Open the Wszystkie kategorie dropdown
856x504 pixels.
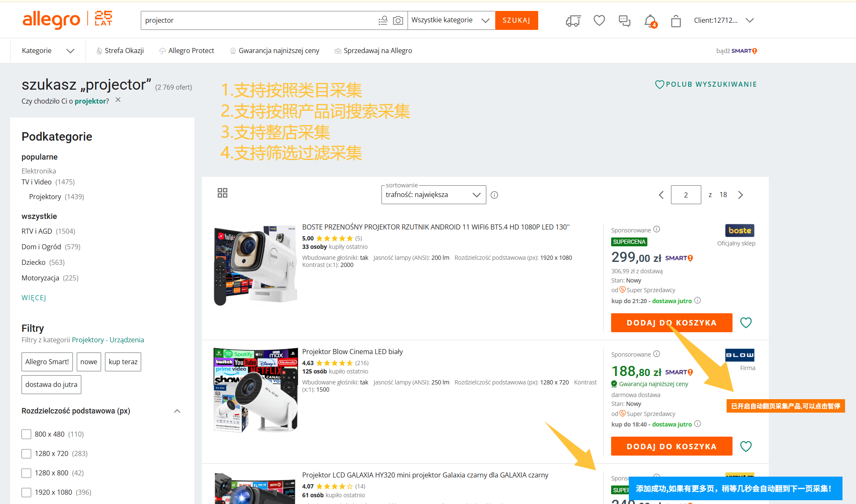(451, 20)
